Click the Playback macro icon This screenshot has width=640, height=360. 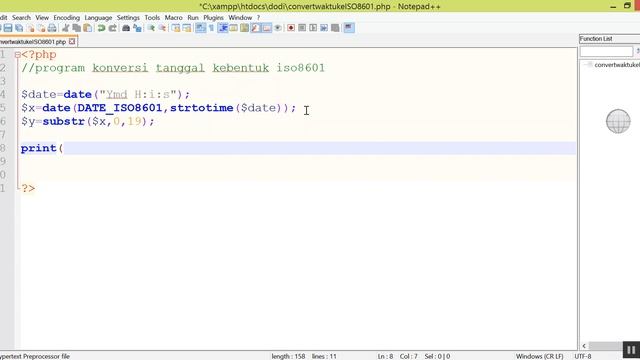click(x=313, y=28)
